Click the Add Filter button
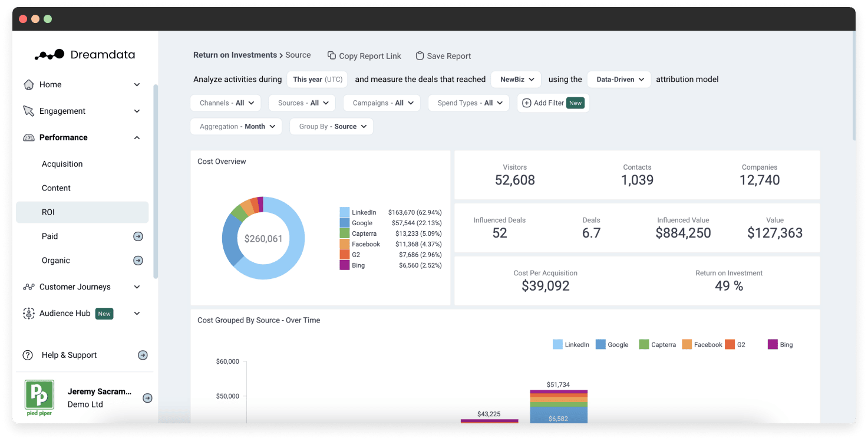Viewport: 868px width, 441px height. tap(553, 103)
